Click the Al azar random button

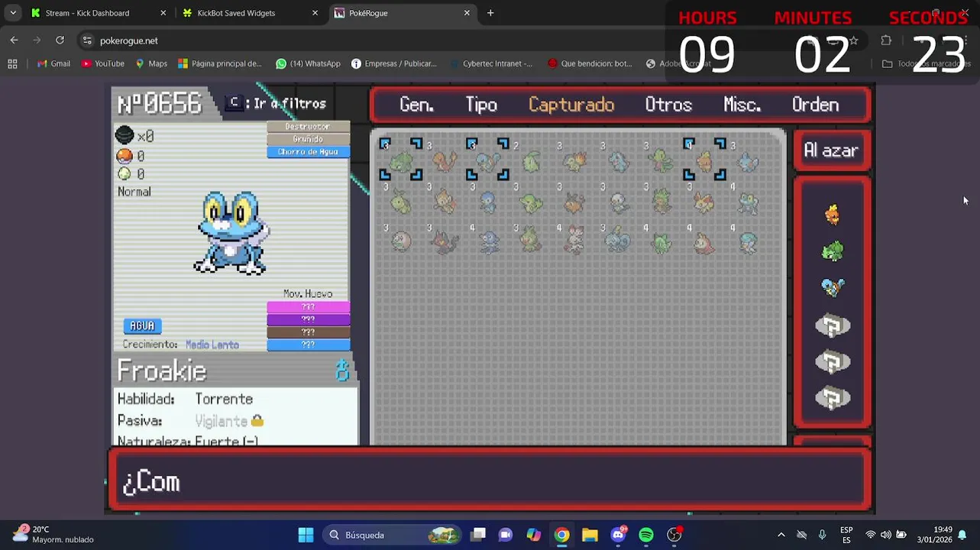(x=831, y=150)
